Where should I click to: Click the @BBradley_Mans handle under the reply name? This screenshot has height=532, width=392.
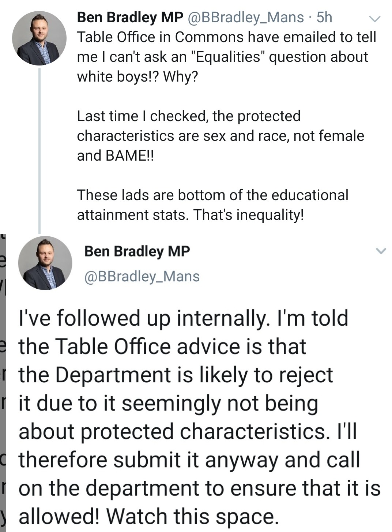(x=142, y=276)
